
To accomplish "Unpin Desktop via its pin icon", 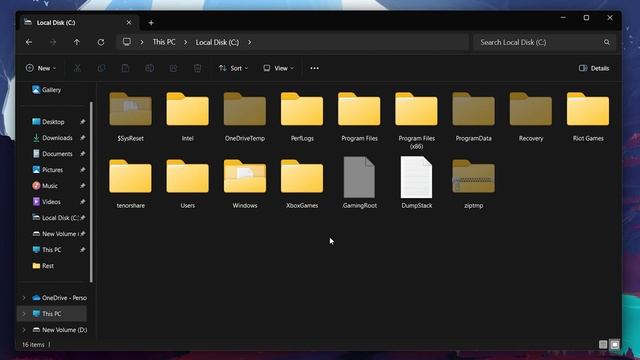I will click(x=82, y=122).
